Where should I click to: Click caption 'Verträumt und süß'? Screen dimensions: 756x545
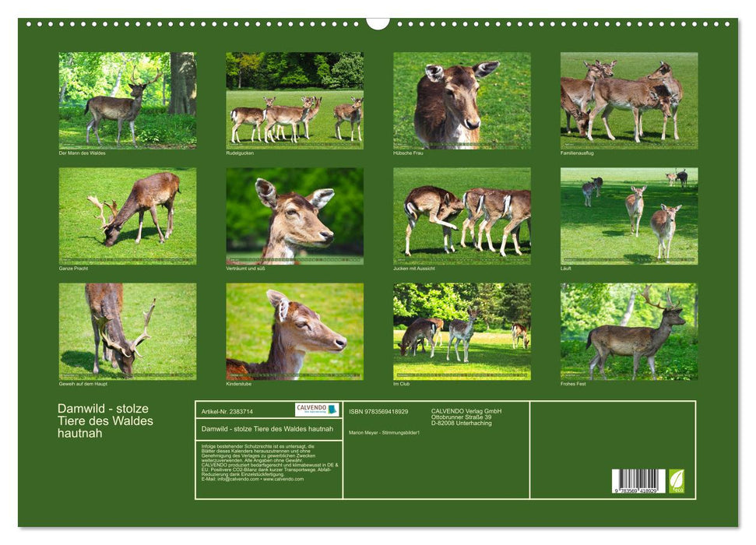pyautogui.click(x=245, y=268)
